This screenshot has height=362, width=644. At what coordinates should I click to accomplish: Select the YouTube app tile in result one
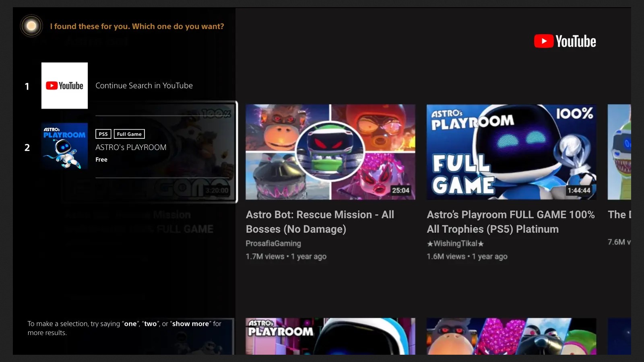pyautogui.click(x=64, y=86)
